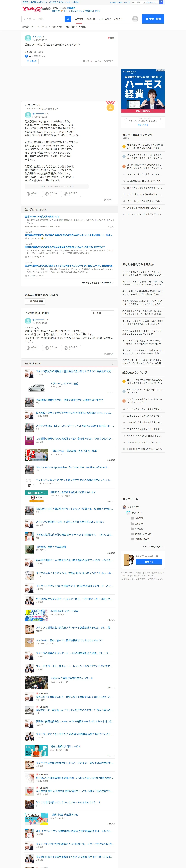The image size is (186, 868).
Task: Open the 新しい順 sort dropdown
Action: 103,313
